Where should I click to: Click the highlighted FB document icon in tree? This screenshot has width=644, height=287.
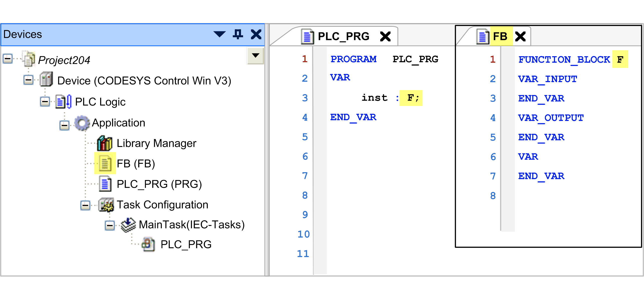point(105,163)
